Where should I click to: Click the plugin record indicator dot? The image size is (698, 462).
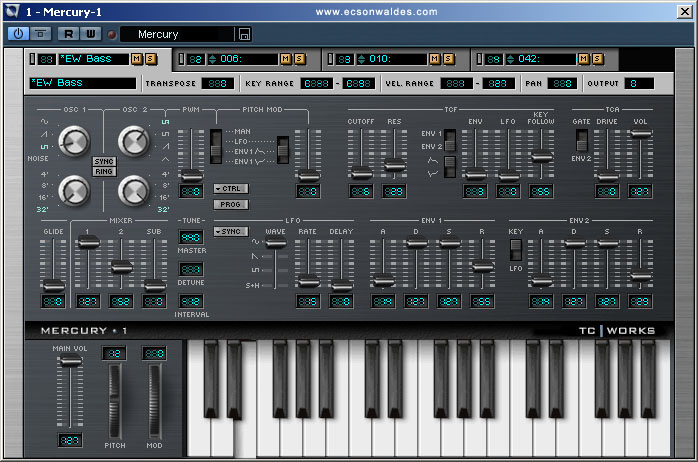click(112, 34)
